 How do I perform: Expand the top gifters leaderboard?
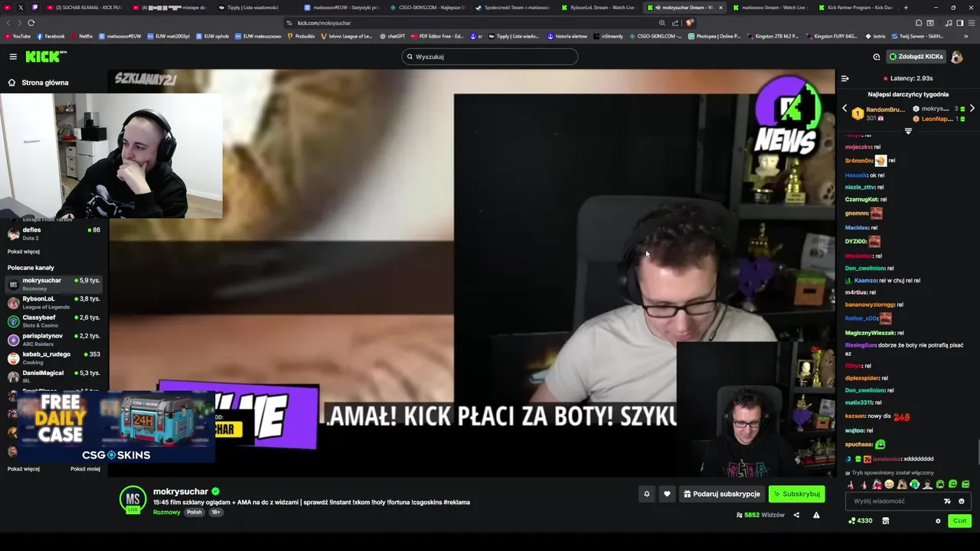coord(908,131)
